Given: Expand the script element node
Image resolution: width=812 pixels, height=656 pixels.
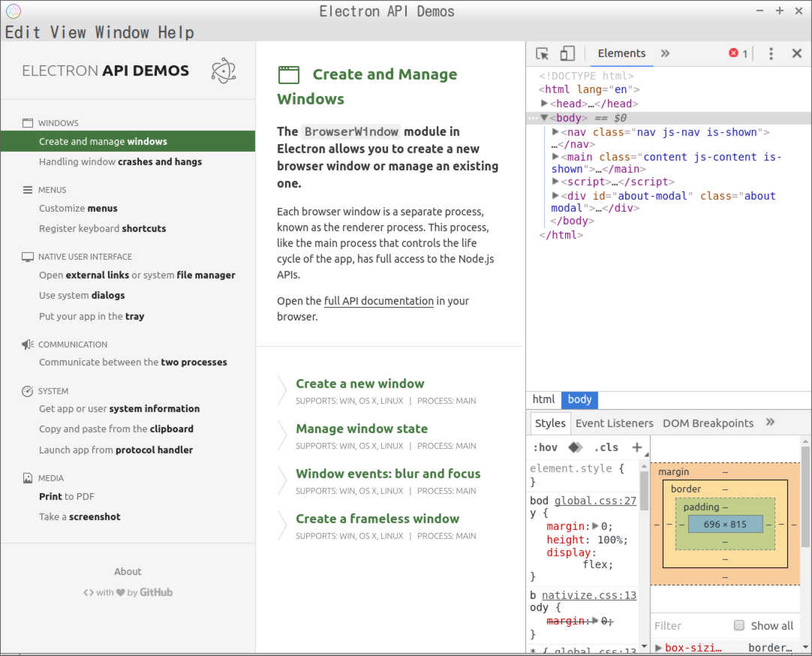Looking at the screenshot, I should coord(555,182).
